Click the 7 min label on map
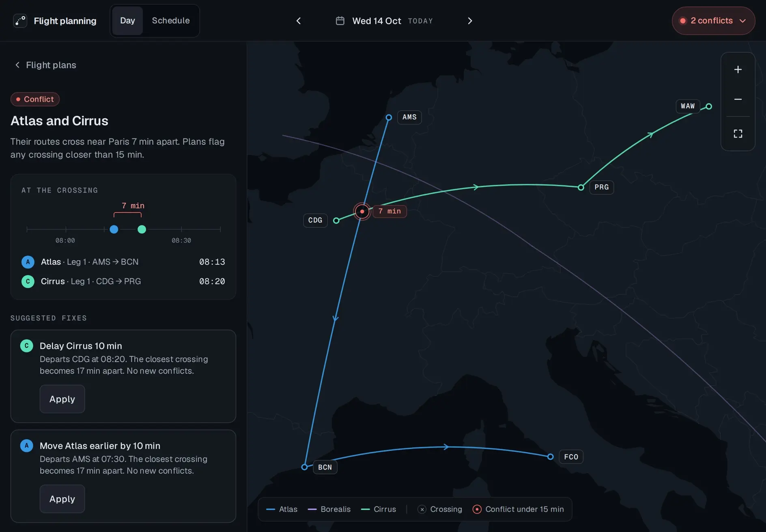 (x=389, y=211)
